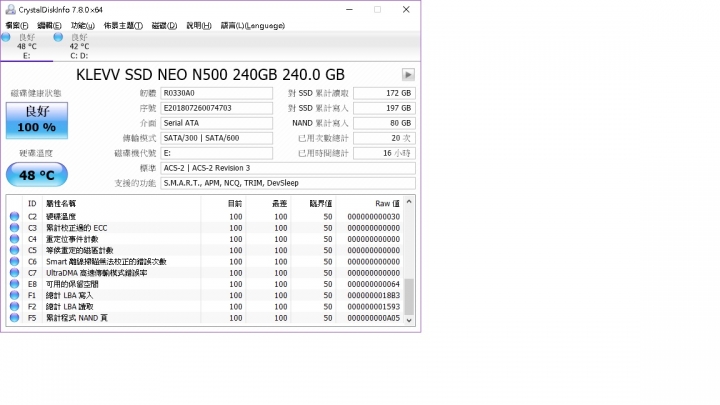Select the 總計 LBA 寫入 row name
Viewport: 720px width, 405px height.
click(69, 295)
